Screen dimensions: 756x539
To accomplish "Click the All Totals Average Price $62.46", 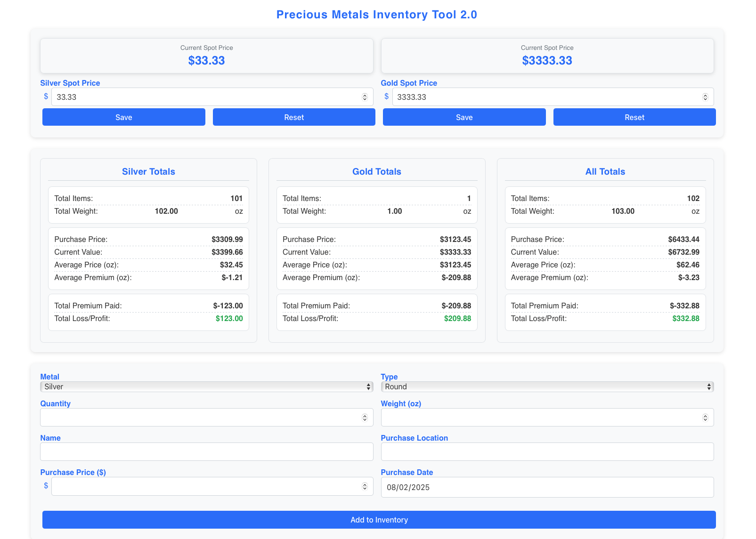I will [x=688, y=265].
